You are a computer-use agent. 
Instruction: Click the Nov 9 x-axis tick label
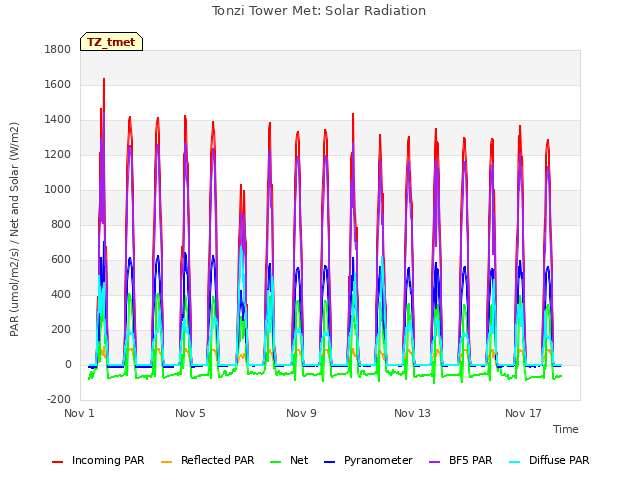[x=301, y=413]
